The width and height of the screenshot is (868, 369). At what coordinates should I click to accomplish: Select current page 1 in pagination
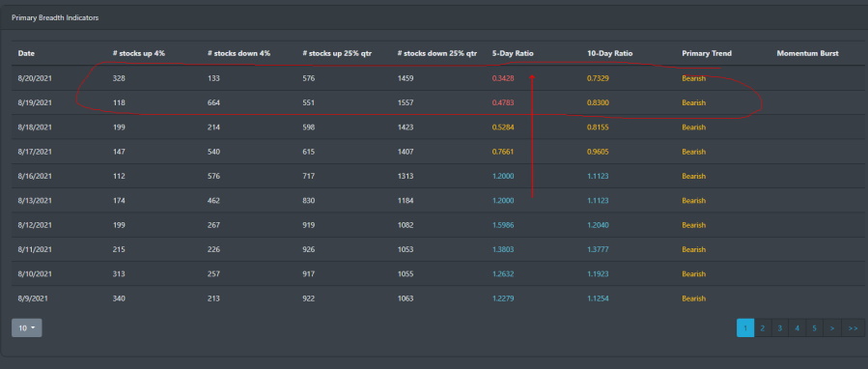pos(745,328)
